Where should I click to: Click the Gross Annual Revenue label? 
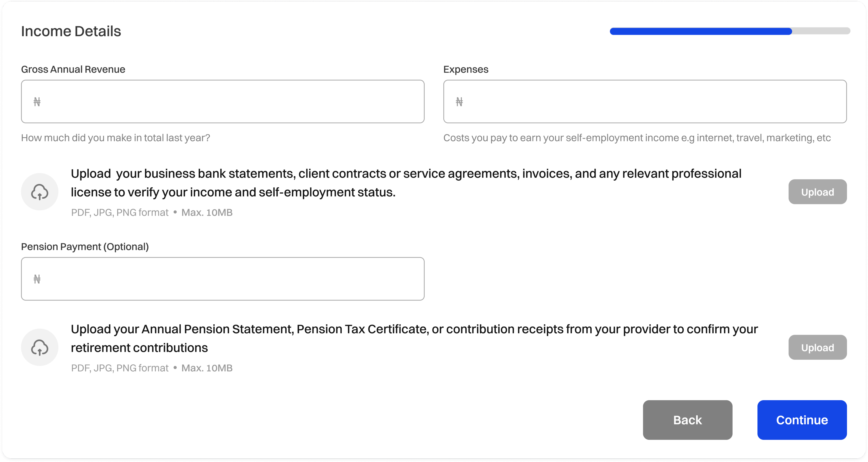(73, 69)
